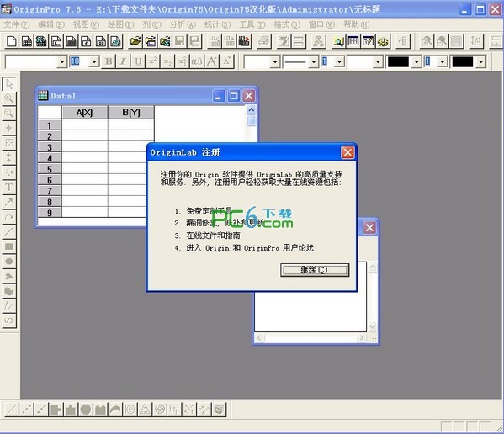
Task: Open the 文件(F) menu
Action: tap(16, 24)
